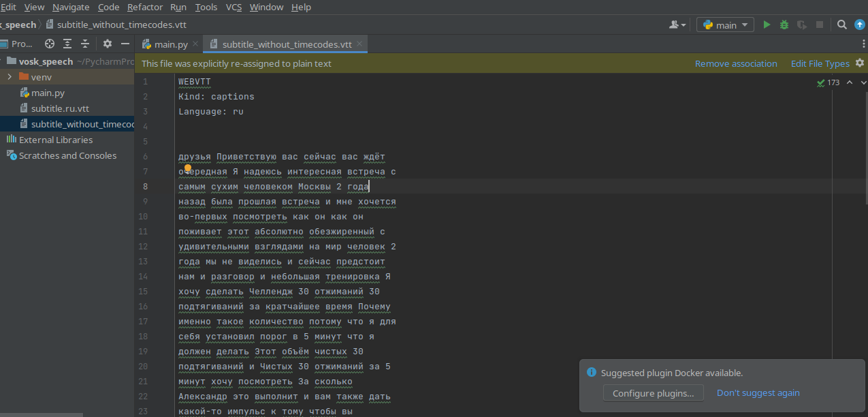The image size is (868, 417).
Task: Click the word 'Челлендж' on line 15
Action: click(x=271, y=292)
